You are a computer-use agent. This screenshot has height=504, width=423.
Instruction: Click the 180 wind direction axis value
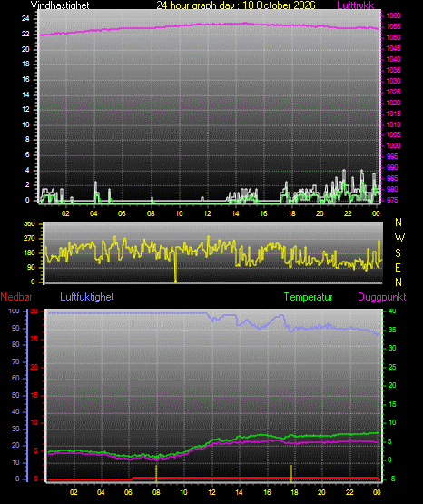(29, 253)
